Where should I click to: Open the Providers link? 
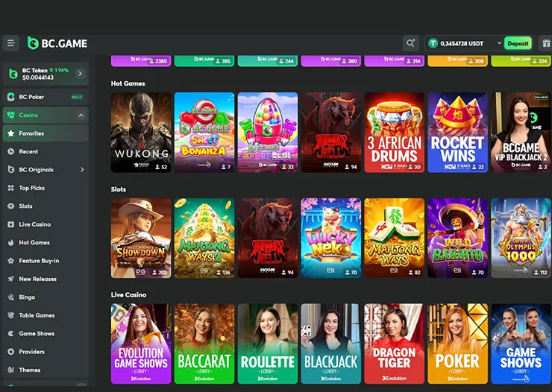pos(46,352)
